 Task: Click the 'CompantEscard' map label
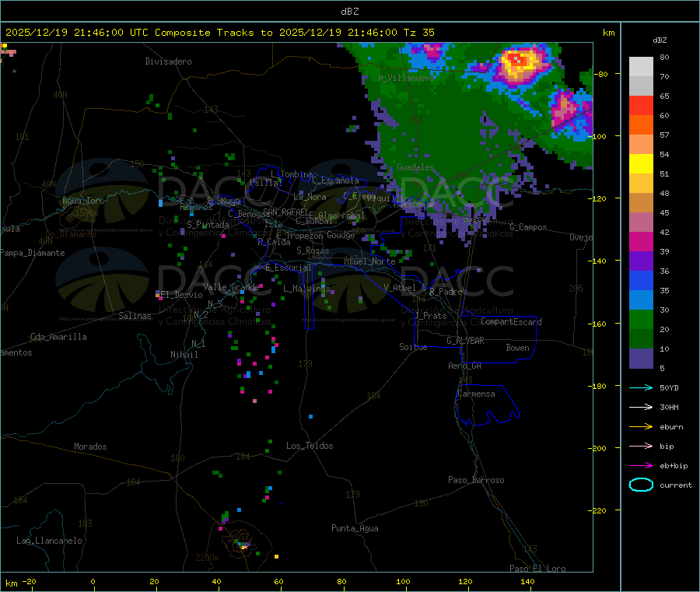point(511,322)
